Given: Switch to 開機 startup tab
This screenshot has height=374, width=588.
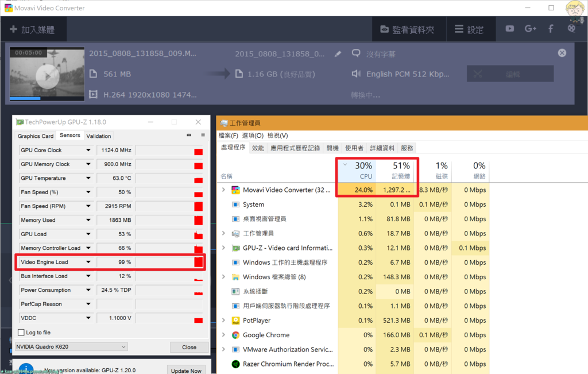Looking at the screenshot, I should [332, 148].
